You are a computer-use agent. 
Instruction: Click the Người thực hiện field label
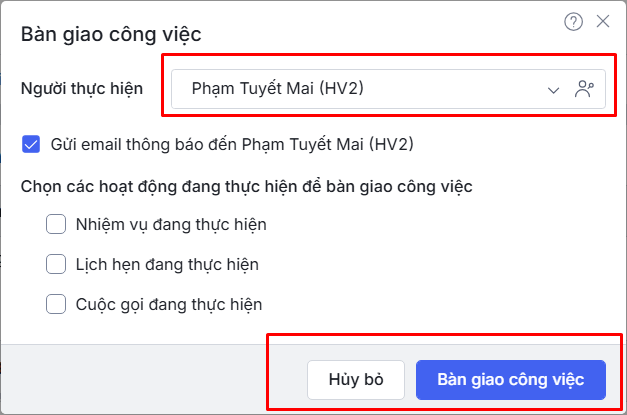pos(82,89)
